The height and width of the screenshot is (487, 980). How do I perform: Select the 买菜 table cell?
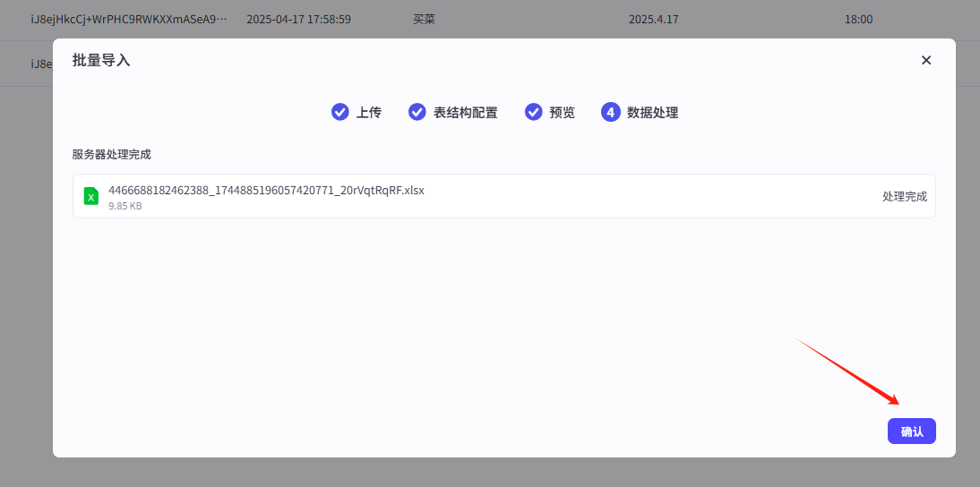tap(425, 19)
